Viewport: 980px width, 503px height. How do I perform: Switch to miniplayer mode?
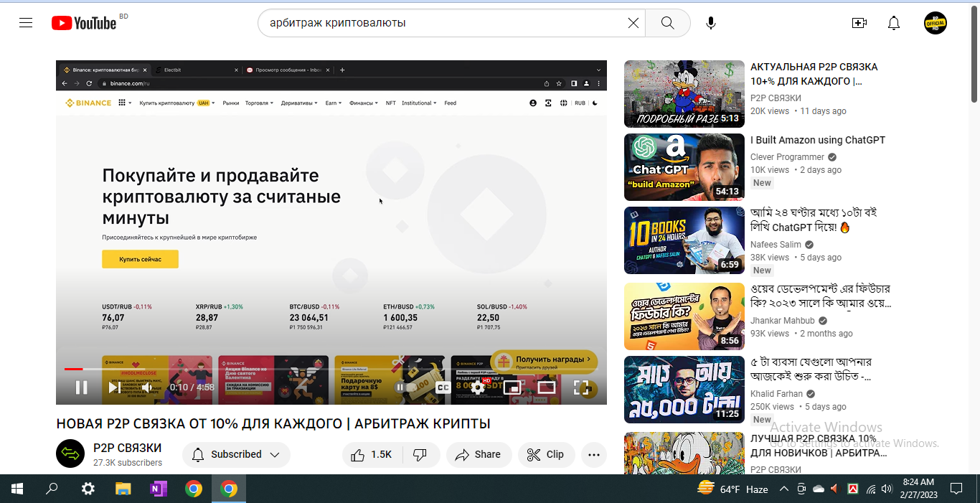click(x=512, y=387)
